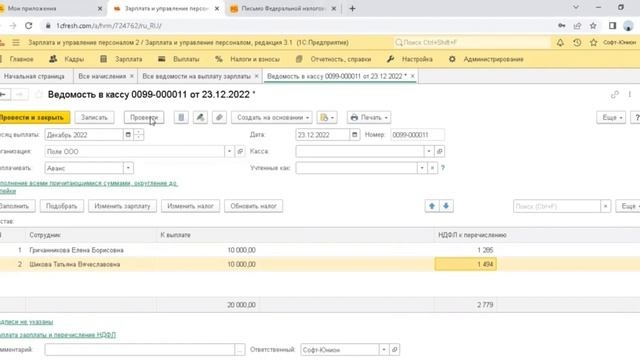Screen dimensions: 640x360
Task: Open the help question mark button
Action: pyautogui.click(x=636, y=118)
